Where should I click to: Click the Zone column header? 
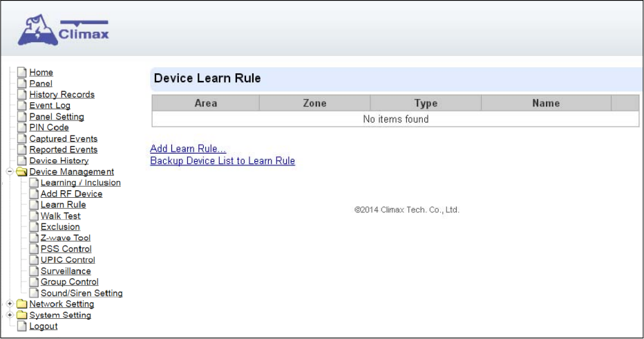314,103
